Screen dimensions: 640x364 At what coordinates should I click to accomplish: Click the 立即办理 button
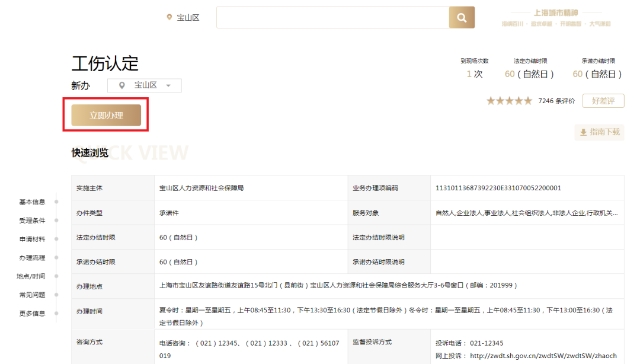pos(106,115)
